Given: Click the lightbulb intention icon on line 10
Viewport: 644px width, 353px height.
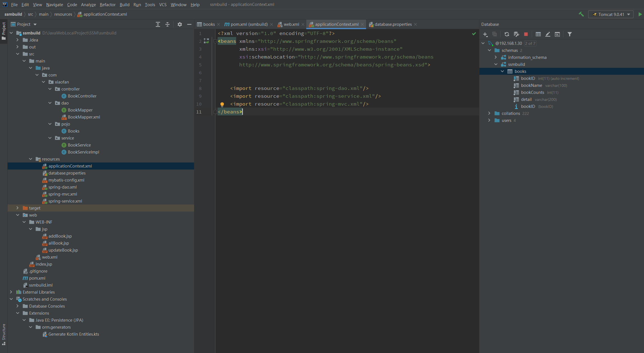Looking at the screenshot, I should click(x=222, y=104).
